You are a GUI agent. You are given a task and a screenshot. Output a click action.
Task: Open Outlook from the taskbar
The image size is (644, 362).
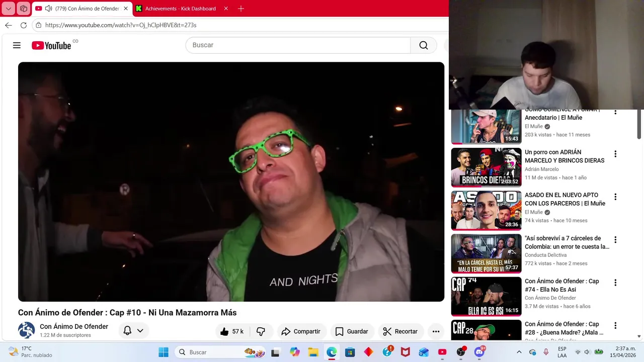point(424,352)
